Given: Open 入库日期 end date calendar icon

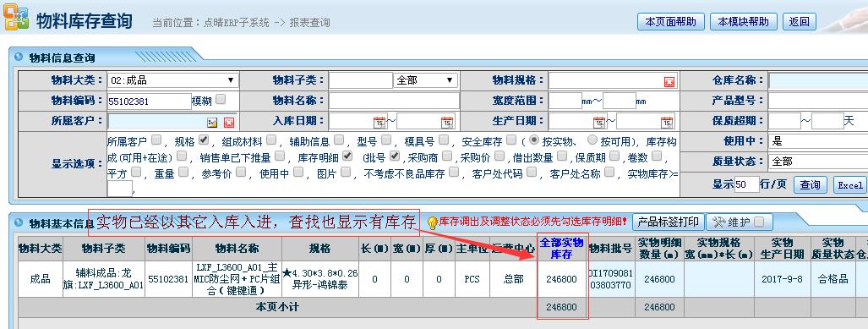Looking at the screenshot, I should (x=447, y=123).
